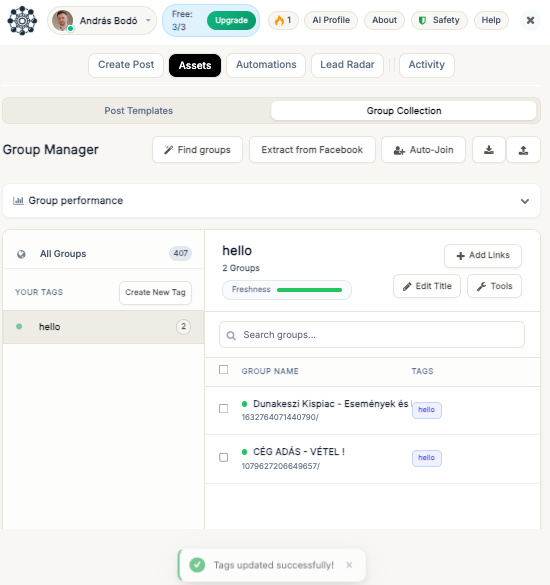Click Add Links button

483,256
